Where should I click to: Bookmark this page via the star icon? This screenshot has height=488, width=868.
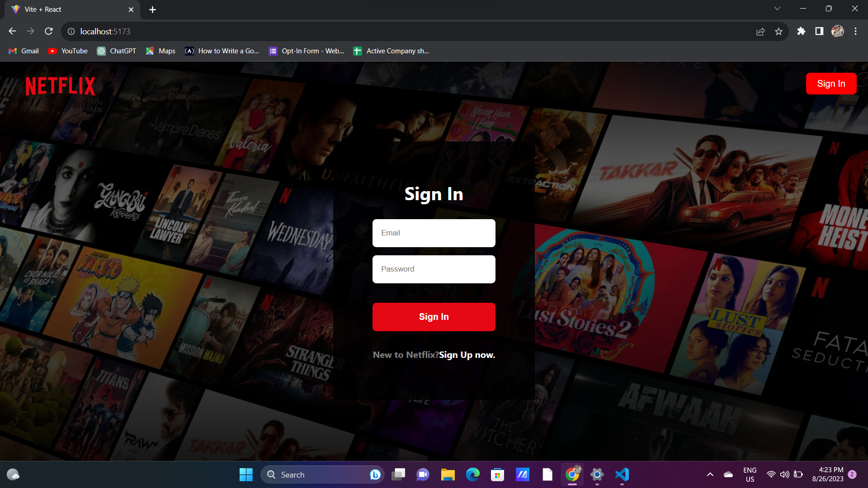779,31
